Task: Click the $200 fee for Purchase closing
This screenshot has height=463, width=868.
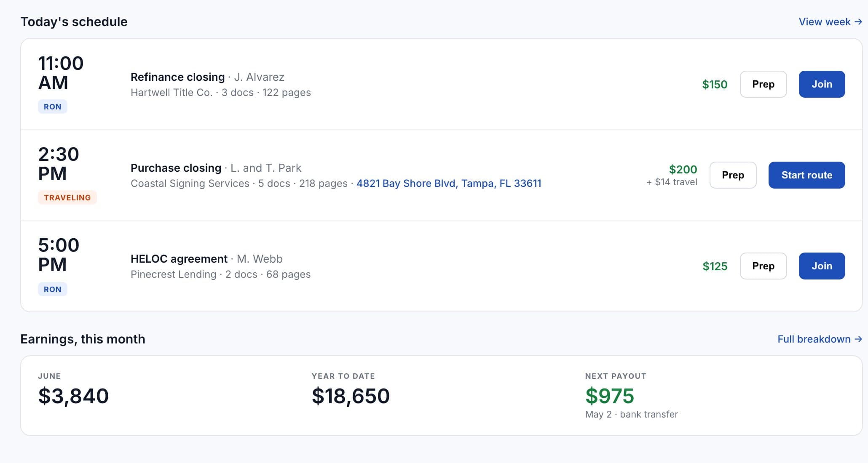Action: point(683,169)
